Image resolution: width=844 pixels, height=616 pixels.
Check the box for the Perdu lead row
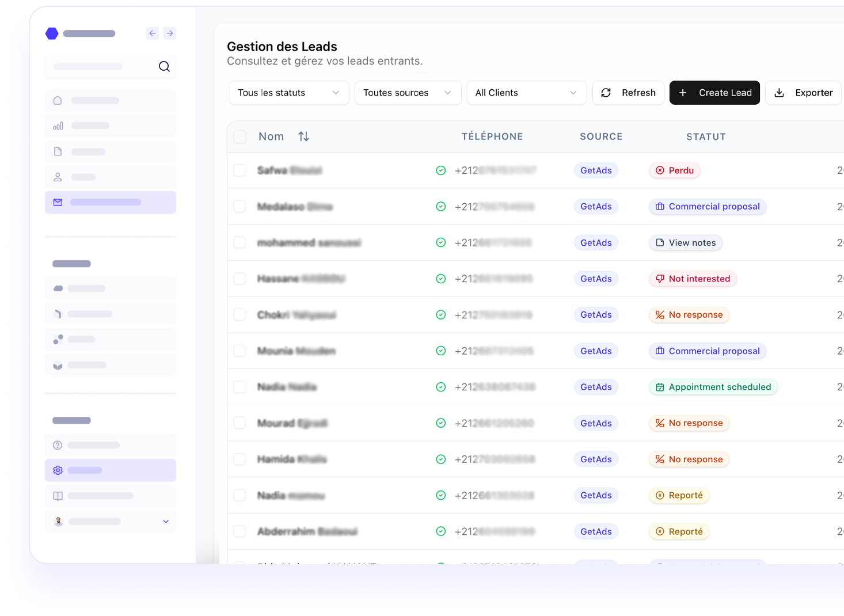click(240, 170)
